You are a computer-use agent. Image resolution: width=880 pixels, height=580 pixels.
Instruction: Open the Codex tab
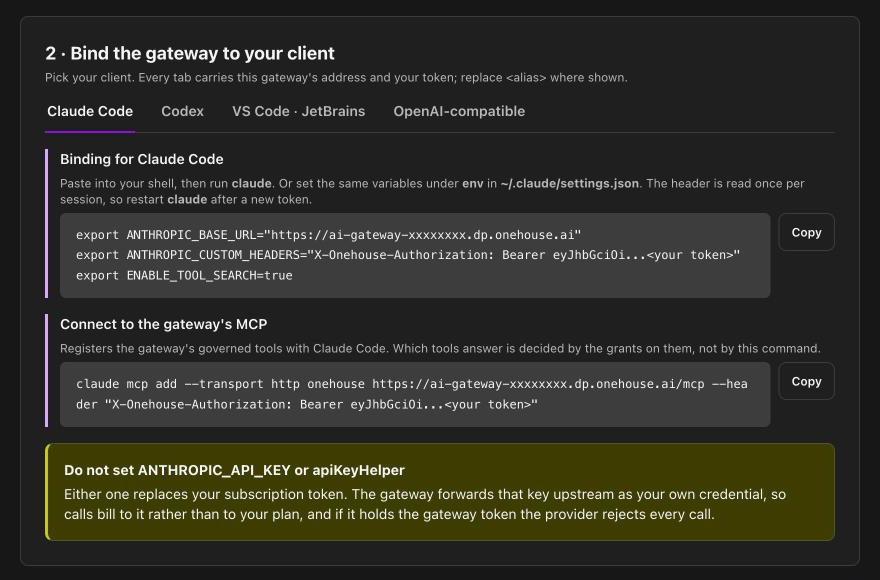(182, 111)
